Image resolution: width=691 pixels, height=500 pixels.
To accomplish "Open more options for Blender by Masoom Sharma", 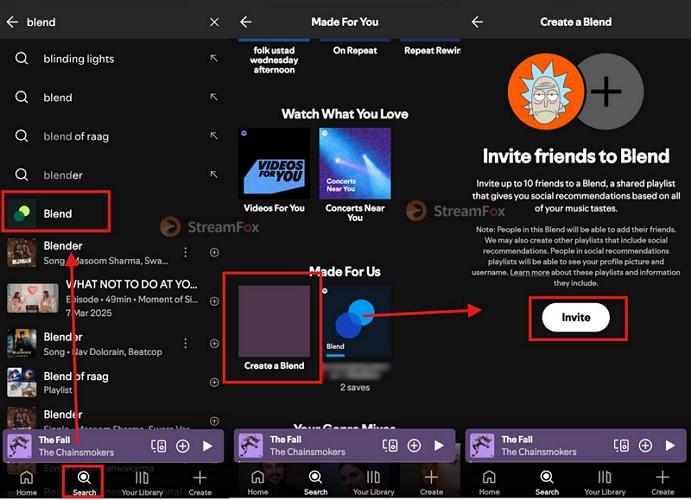I will point(186,252).
